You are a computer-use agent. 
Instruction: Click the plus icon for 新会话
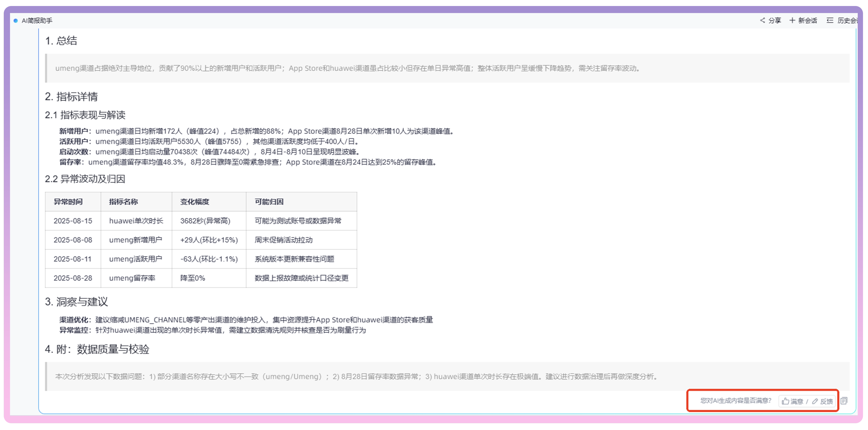coord(792,20)
